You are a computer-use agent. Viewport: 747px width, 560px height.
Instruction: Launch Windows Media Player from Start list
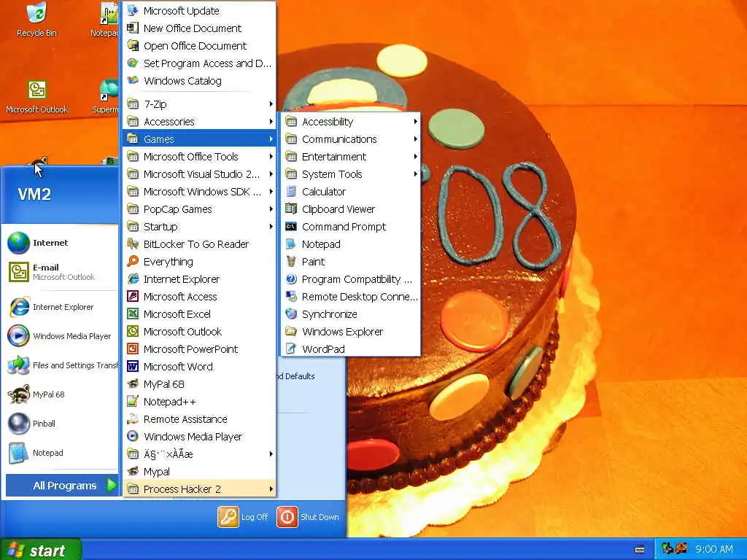coord(60,335)
